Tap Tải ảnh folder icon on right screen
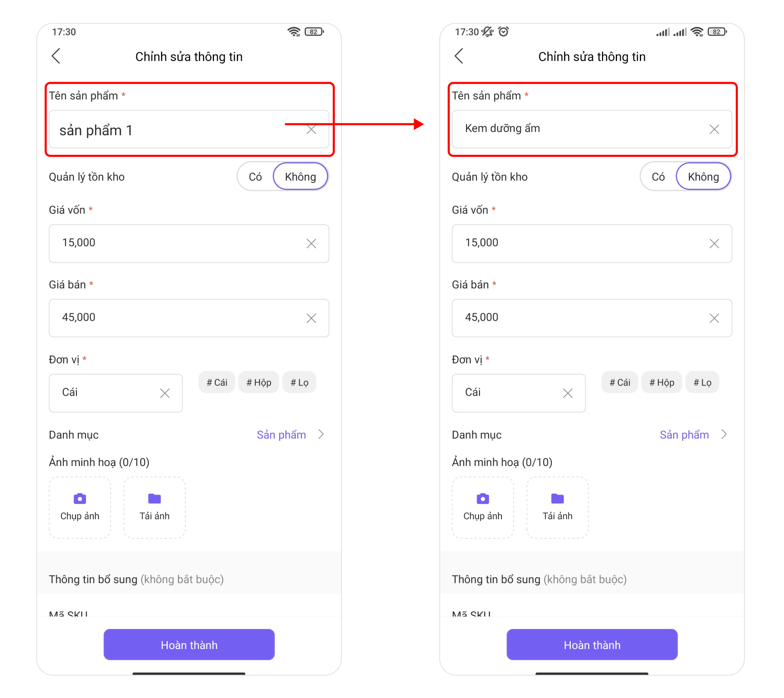Image resolution: width=784 pixels, height=698 pixels. tap(557, 499)
